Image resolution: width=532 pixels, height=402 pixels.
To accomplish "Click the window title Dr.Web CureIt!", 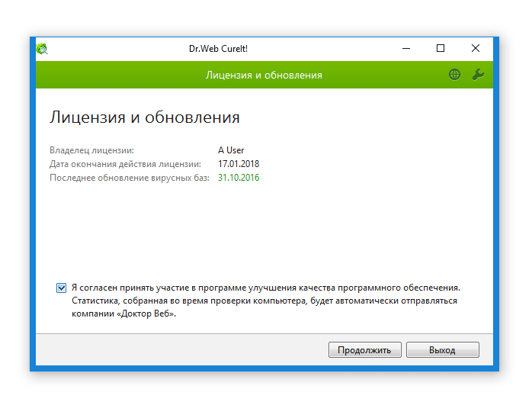I will (x=218, y=49).
